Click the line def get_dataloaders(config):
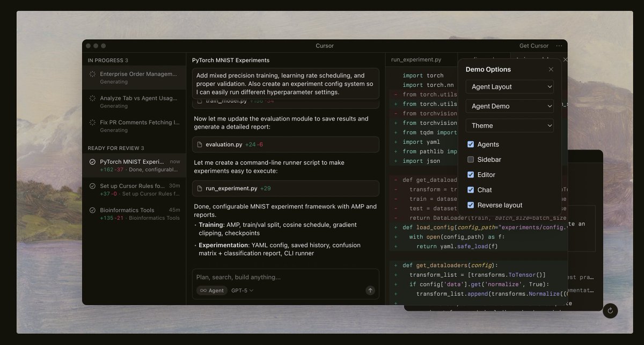The image size is (644, 345). point(450,265)
